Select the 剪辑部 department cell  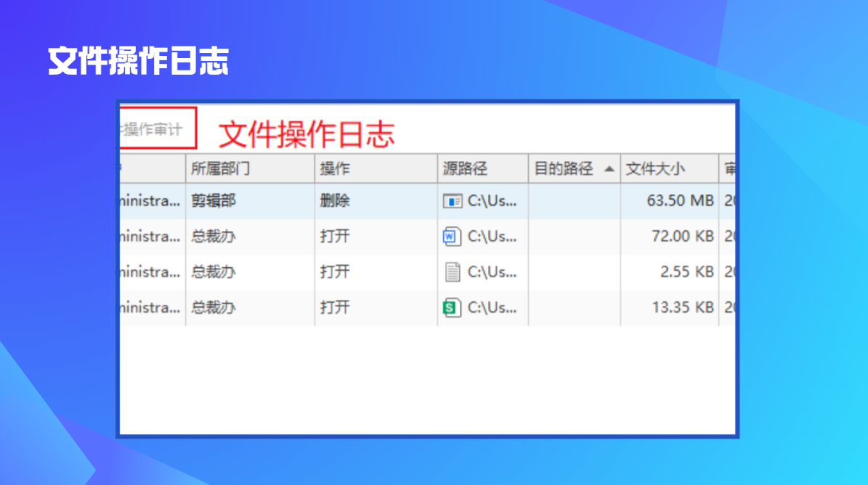[x=214, y=201]
